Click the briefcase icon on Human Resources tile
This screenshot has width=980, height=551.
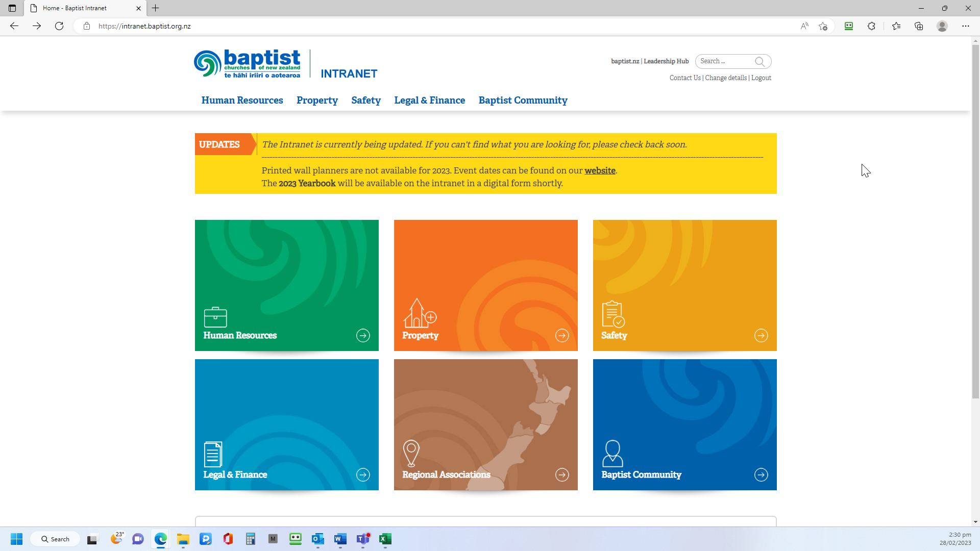pyautogui.click(x=216, y=317)
